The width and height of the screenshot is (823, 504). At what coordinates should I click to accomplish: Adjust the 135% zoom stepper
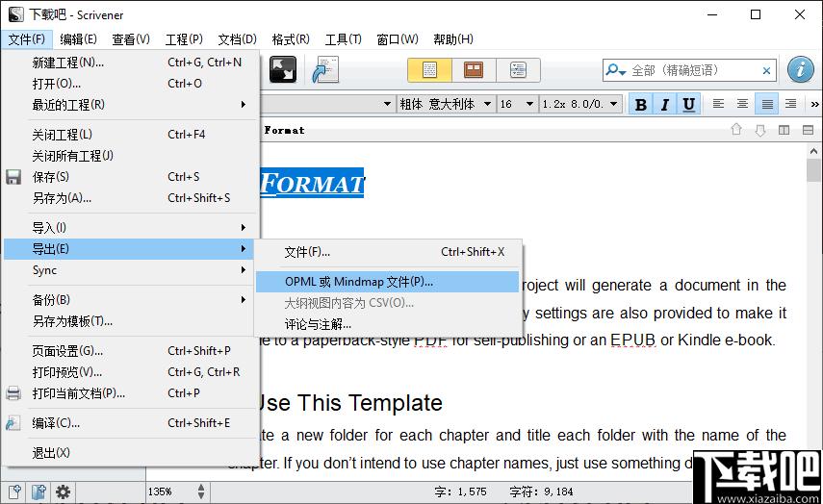[201, 491]
